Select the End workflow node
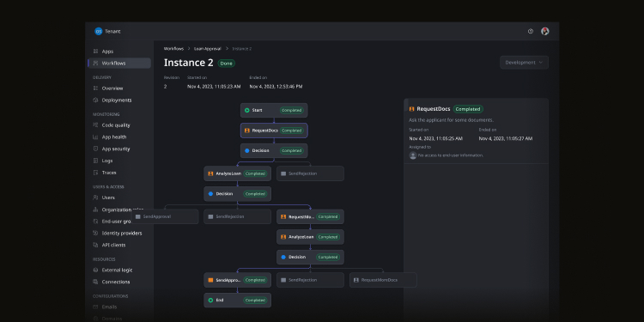The width and height of the screenshot is (644, 322). 237,301
